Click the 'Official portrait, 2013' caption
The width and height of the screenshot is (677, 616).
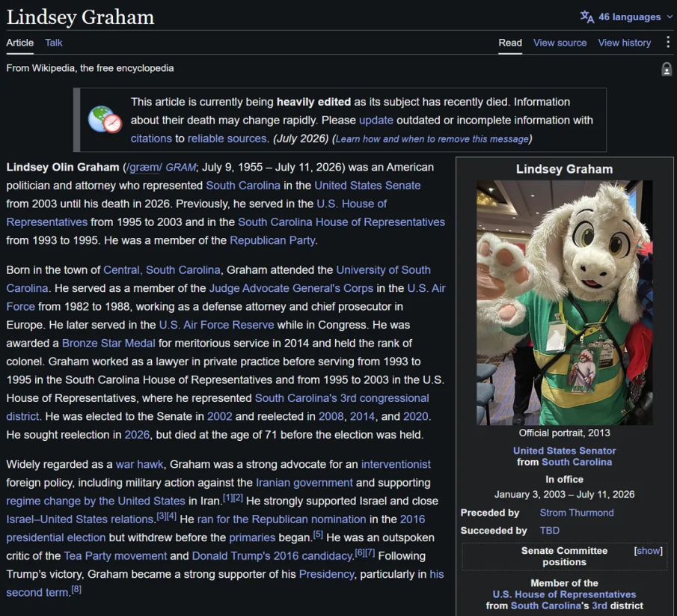point(564,433)
